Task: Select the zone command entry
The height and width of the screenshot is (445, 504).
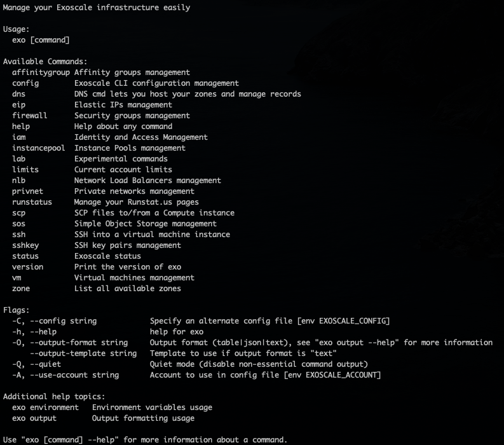Action: (21, 289)
